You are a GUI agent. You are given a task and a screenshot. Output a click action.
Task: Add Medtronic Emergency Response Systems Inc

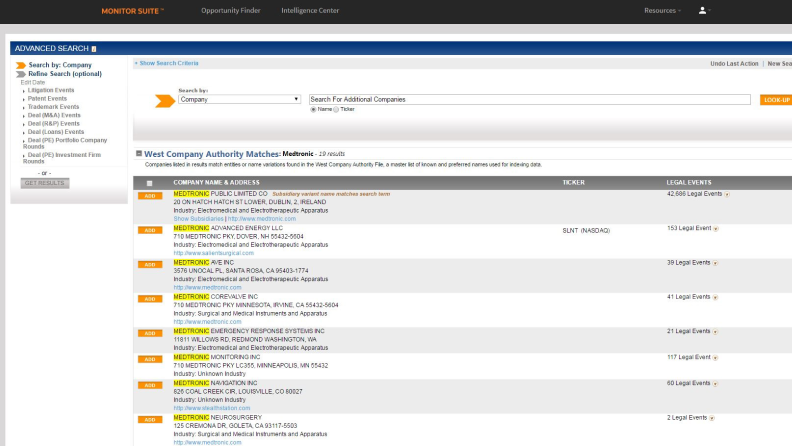[x=150, y=333]
